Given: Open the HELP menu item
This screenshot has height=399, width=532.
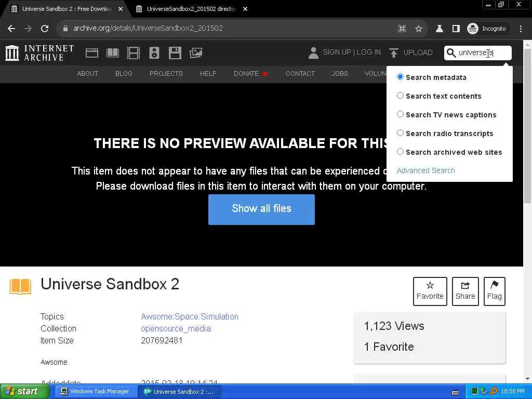Looking at the screenshot, I should [208, 74].
